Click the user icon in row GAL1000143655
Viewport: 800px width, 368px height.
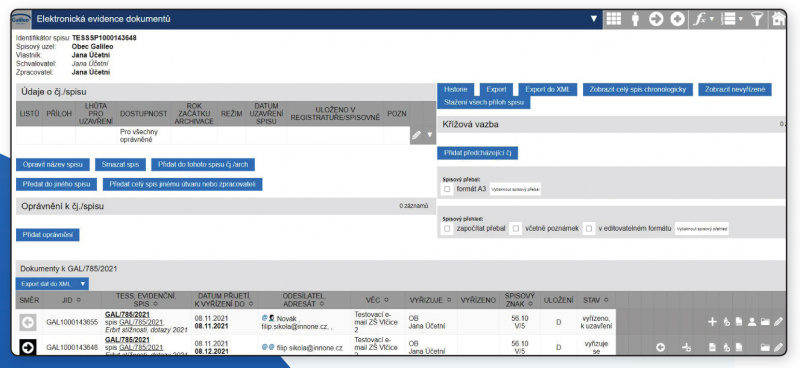752,322
